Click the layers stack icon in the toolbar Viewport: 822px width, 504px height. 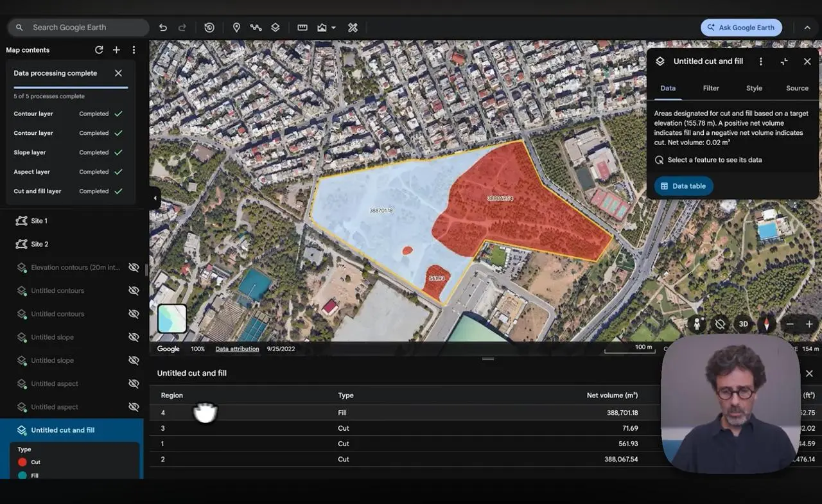[x=275, y=28]
